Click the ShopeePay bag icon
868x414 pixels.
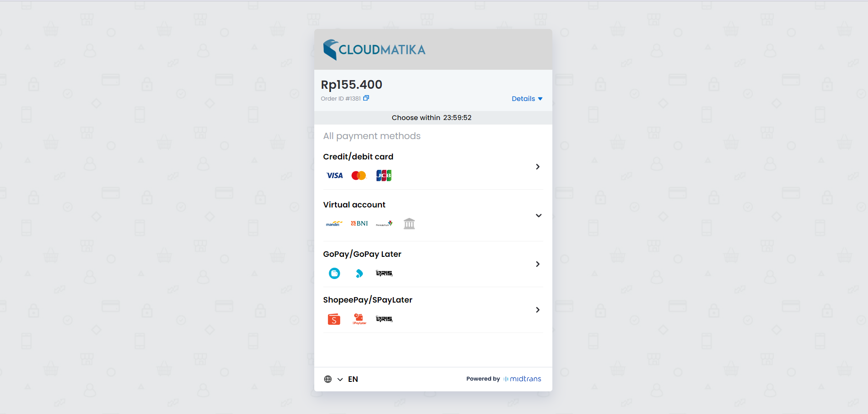point(334,319)
